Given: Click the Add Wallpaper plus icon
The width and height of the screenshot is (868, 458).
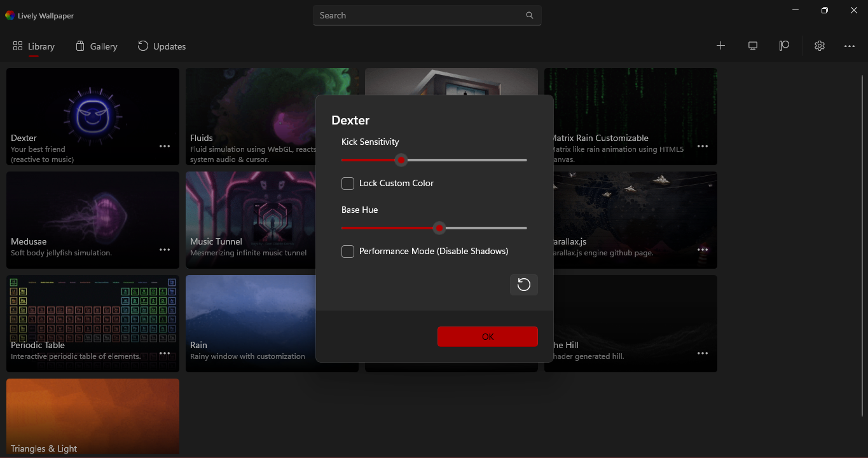Looking at the screenshot, I should [x=720, y=46].
